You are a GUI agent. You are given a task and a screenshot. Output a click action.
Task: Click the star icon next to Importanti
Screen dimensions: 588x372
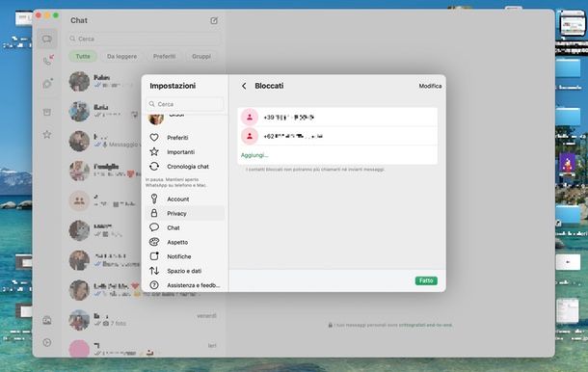coord(154,152)
